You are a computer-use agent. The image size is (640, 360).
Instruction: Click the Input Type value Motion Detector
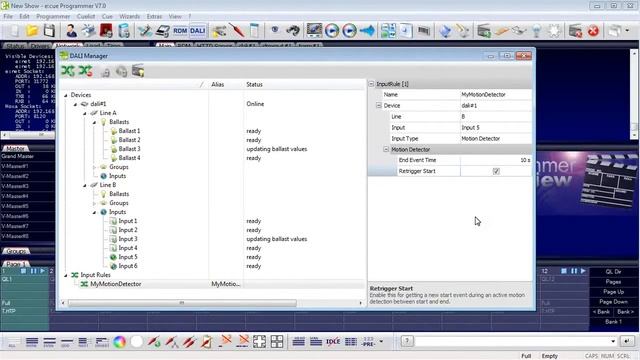[496, 139]
